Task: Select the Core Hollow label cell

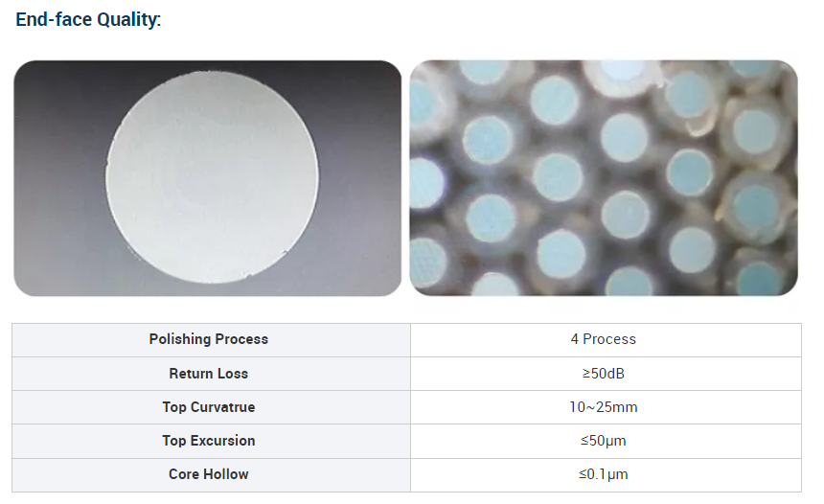Action: click(x=209, y=474)
